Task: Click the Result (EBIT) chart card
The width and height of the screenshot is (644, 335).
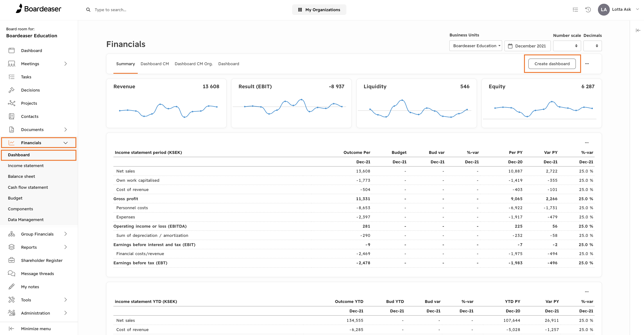Action: click(291, 103)
